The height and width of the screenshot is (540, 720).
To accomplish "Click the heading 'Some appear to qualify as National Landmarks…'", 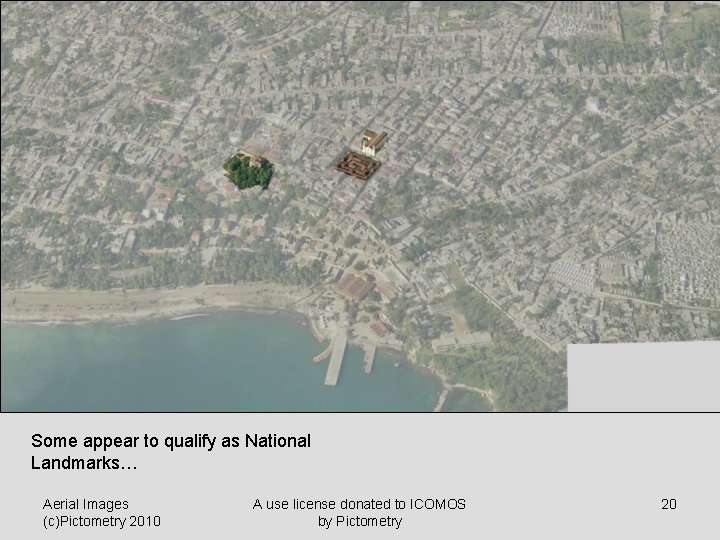I will coord(171,452).
